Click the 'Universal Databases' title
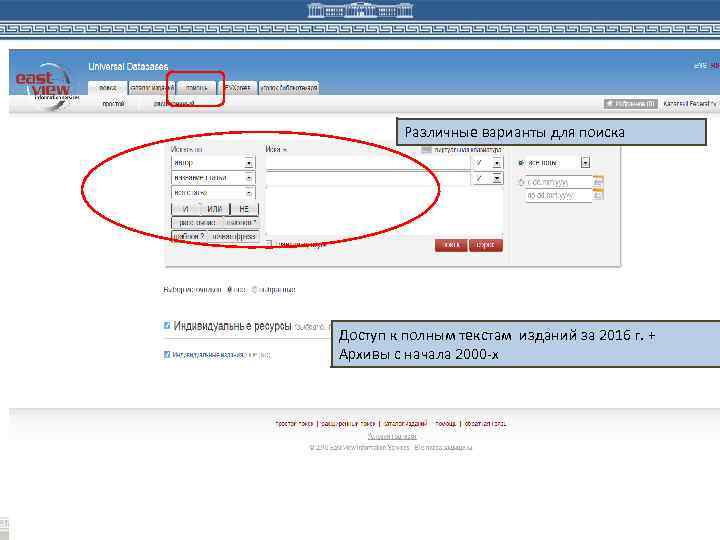 128,67
